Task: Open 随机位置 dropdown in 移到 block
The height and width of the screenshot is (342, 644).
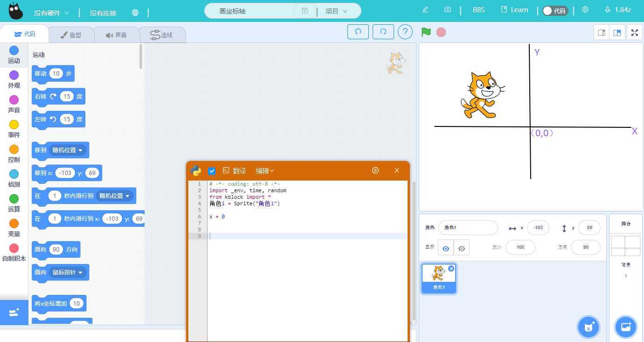Action: tap(68, 150)
